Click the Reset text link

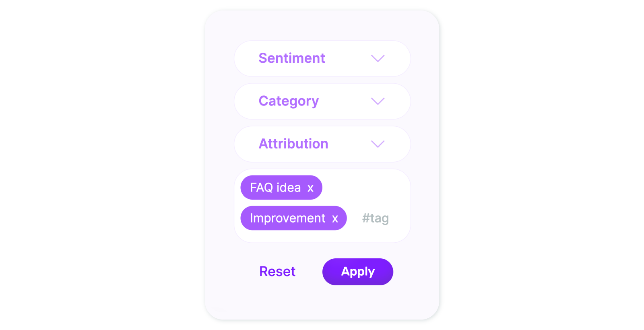point(277,272)
